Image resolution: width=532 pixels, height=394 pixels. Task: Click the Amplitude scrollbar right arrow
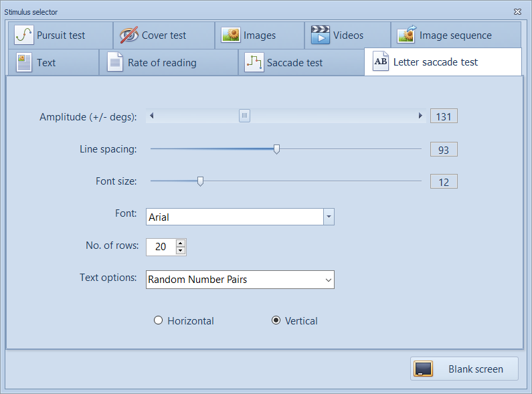point(420,116)
